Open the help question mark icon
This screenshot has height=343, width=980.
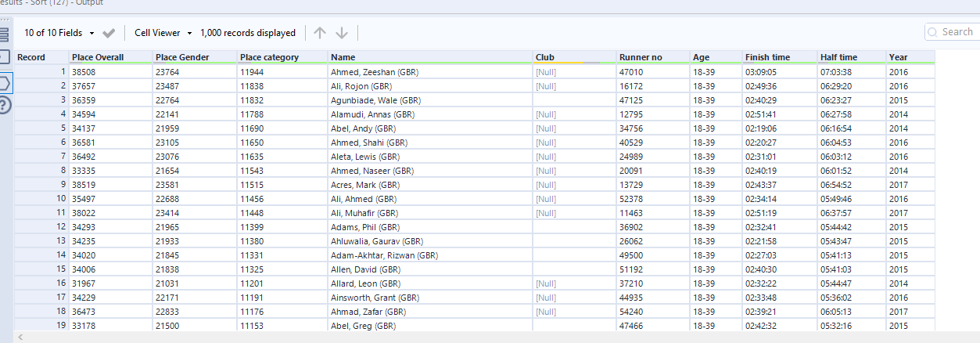[4, 105]
